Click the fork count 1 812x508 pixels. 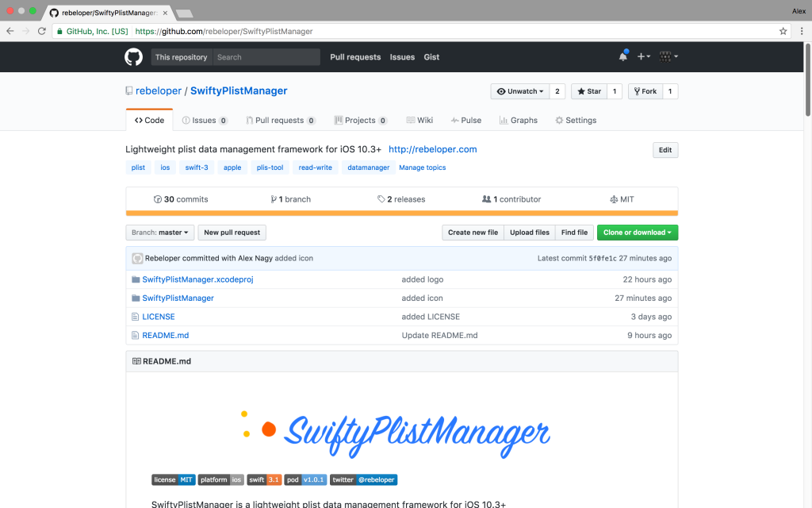click(x=670, y=91)
